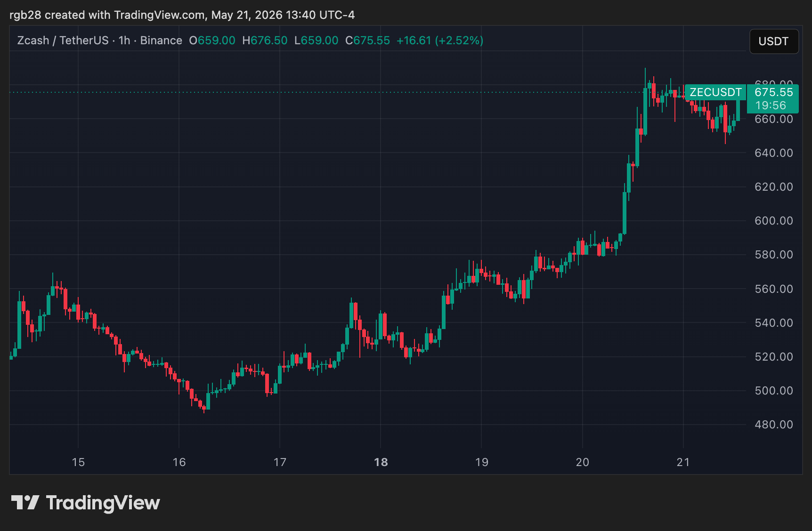Click the 500.00 price axis label
812x531 pixels.
click(x=773, y=391)
